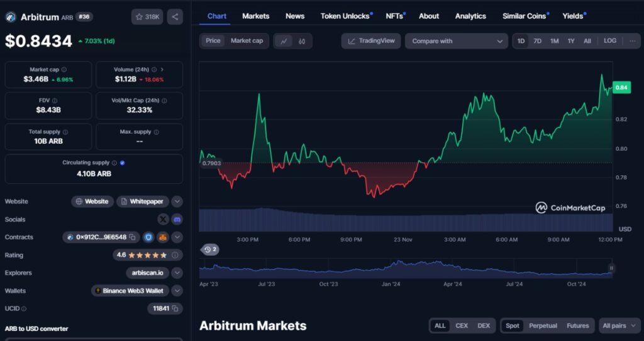Switch to line chart icon
The image size is (644, 341).
[284, 41]
